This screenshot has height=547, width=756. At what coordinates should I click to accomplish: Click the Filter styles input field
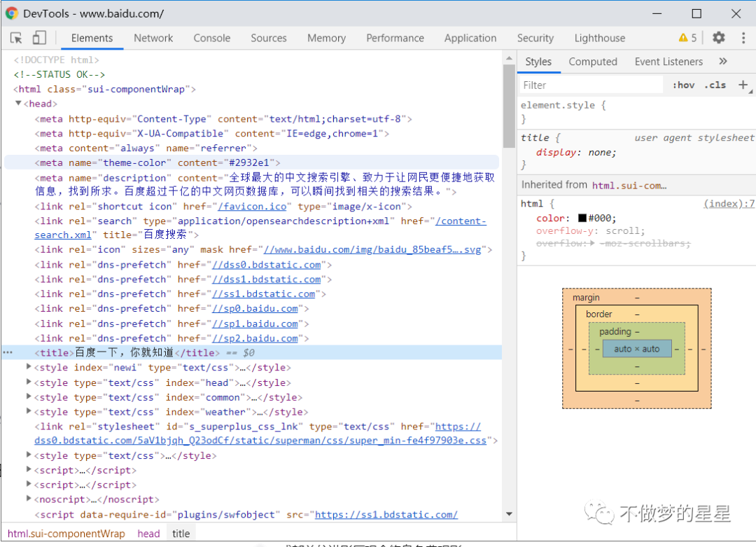591,85
